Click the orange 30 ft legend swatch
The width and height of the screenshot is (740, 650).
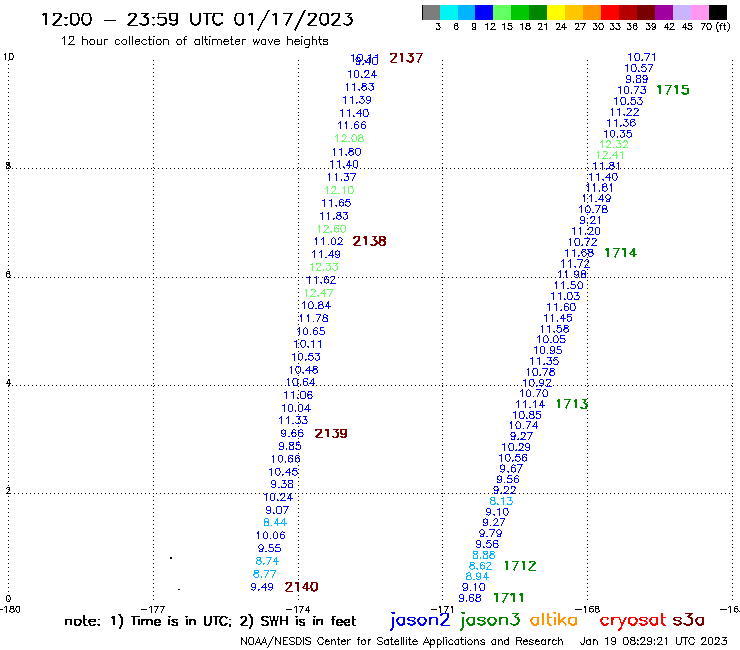pos(592,12)
